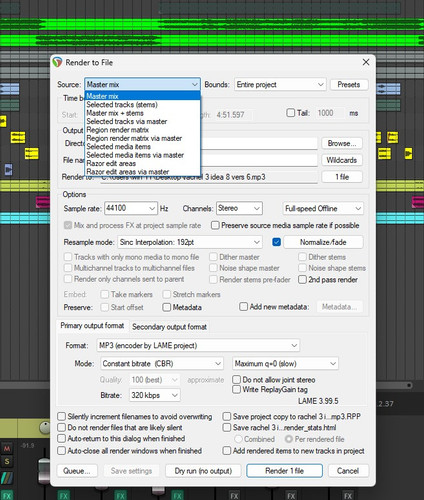Click the Queue... button

tap(77, 471)
